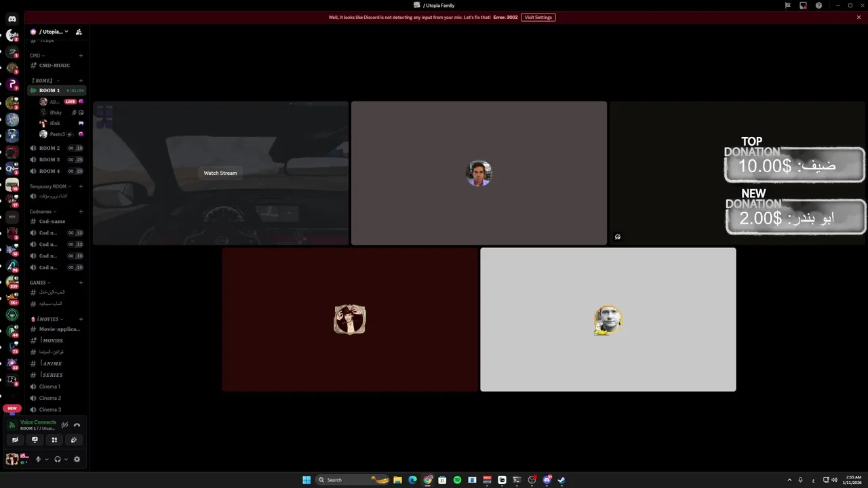Open User Settings gear icon

pyautogui.click(x=77, y=459)
